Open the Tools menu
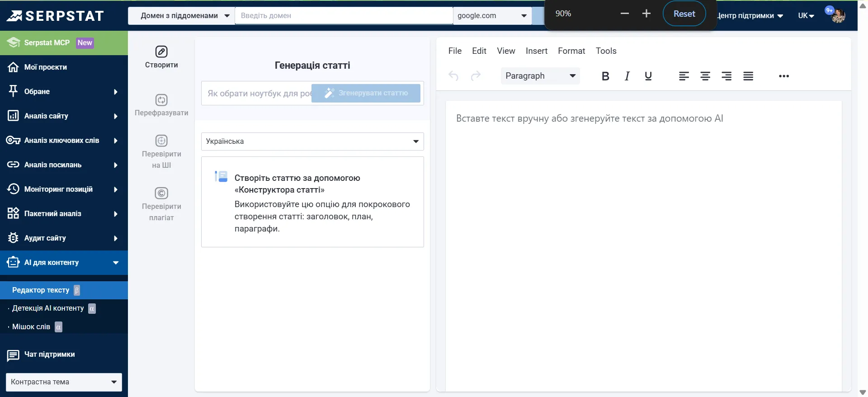The image size is (868, 397). 606,51
